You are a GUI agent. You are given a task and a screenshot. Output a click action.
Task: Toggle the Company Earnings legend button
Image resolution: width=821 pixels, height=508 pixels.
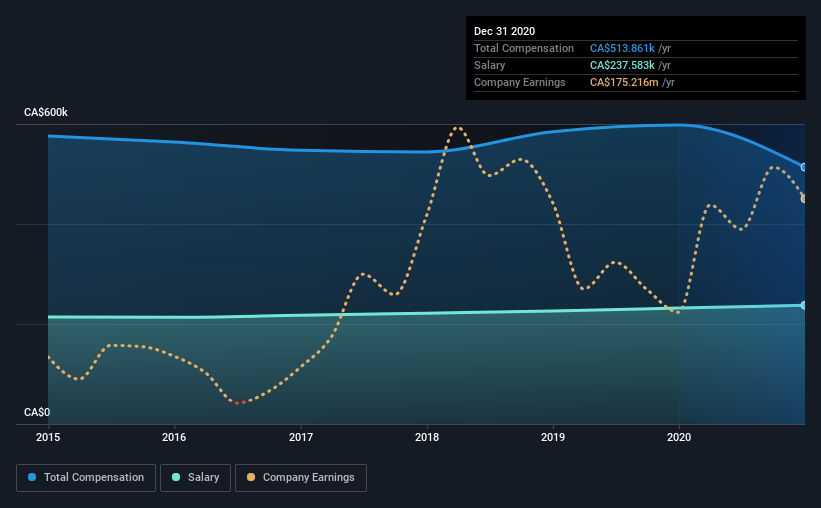[301, 478]
